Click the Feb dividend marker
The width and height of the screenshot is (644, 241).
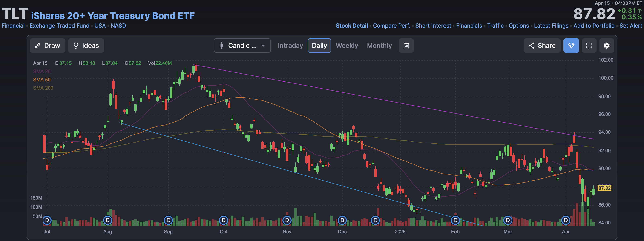tap(455, 220)
